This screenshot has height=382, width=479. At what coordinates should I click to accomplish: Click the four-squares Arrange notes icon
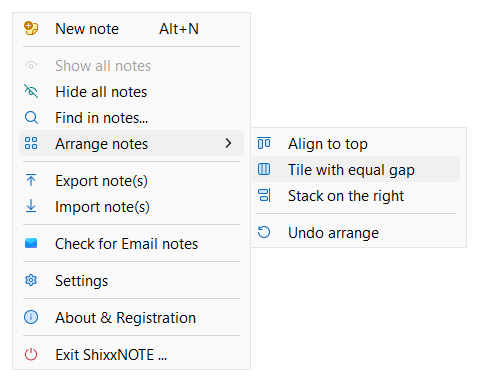pyautogui.click(x=31, y=143)
